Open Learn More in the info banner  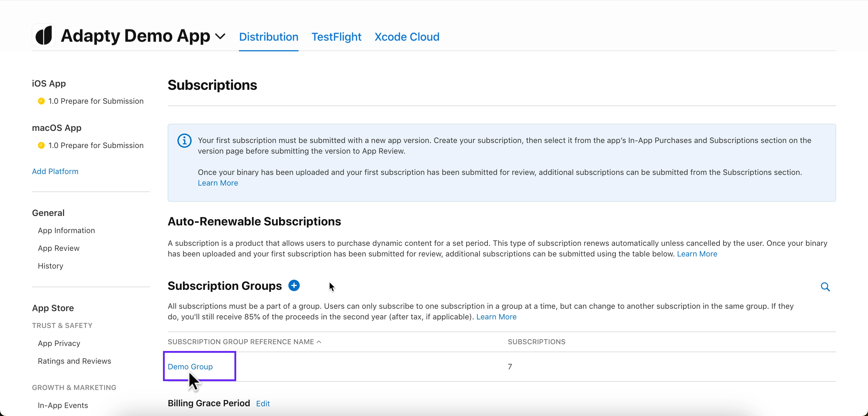point(217,182)
